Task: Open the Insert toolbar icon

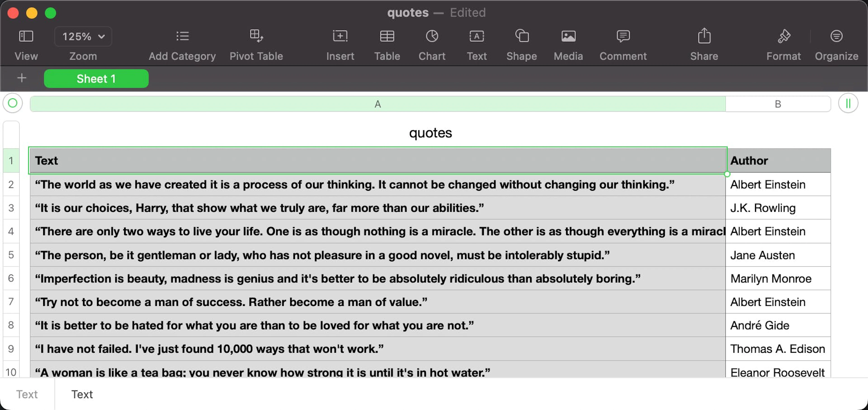Action: (340, 36)
